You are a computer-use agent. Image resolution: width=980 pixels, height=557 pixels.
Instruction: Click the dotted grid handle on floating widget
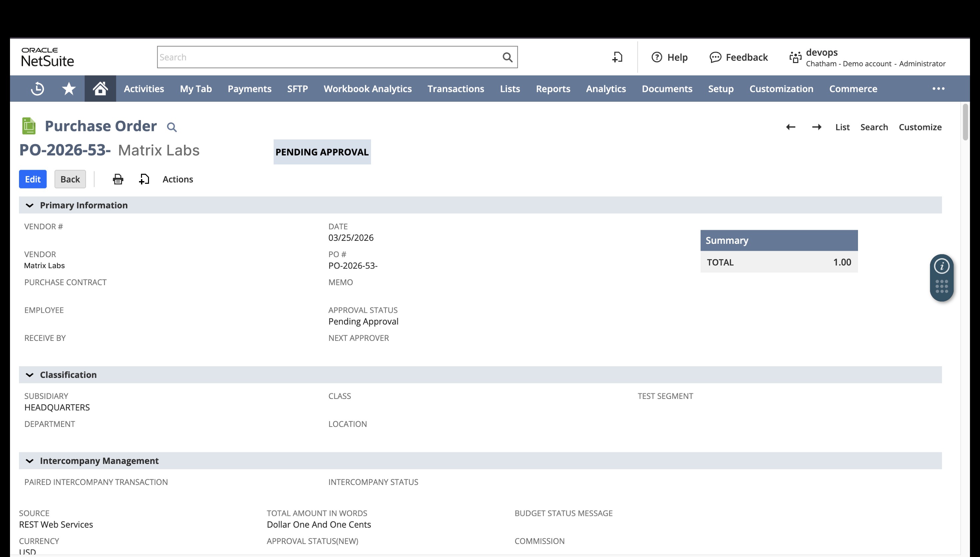[941, 287]
